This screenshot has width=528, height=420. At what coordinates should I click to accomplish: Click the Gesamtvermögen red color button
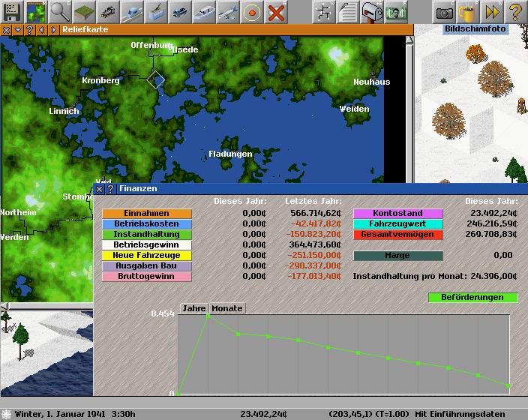(397, 235)
